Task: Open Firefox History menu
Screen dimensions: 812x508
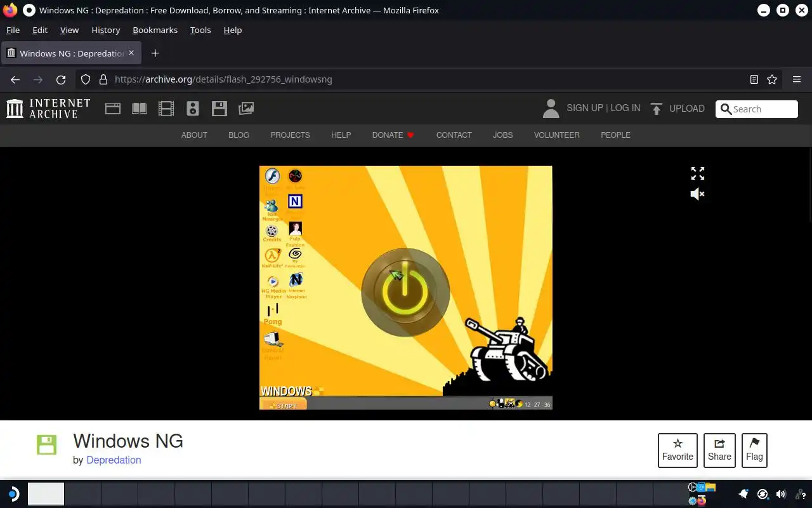Action: coord(105,30)
